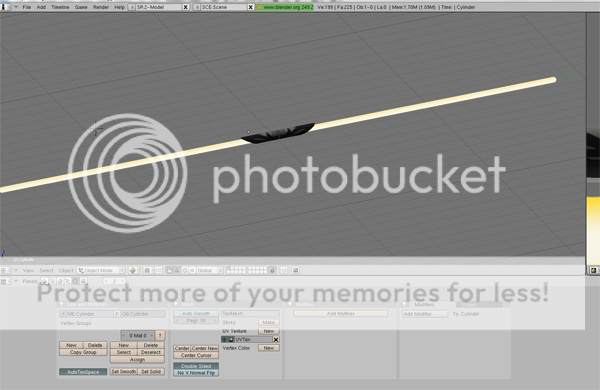Click the UVTex render texture icon

point(231,339)
